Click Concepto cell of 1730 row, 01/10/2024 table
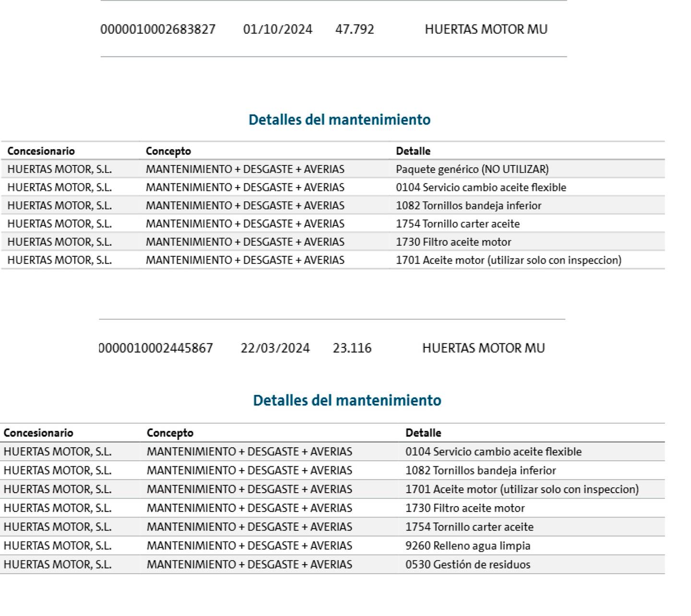Viewport: 691px width, 616px height. pos(245,242)
